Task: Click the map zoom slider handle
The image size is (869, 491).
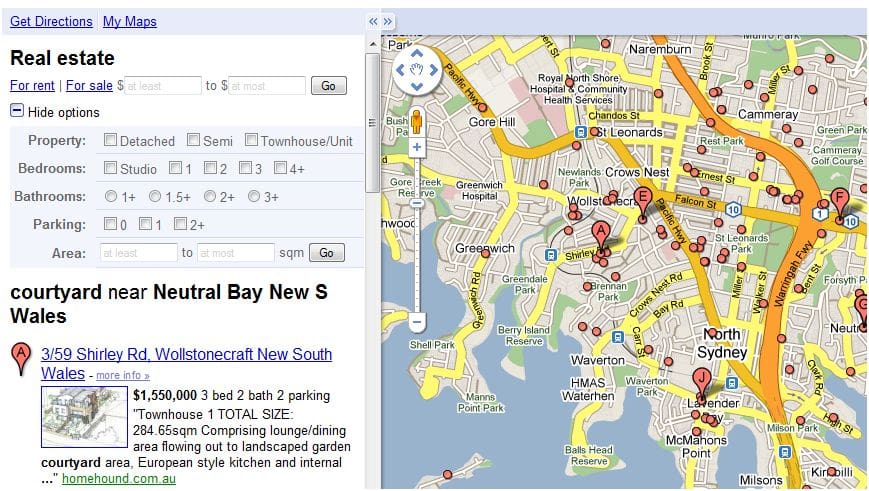Action: click(x=417, y=204)
